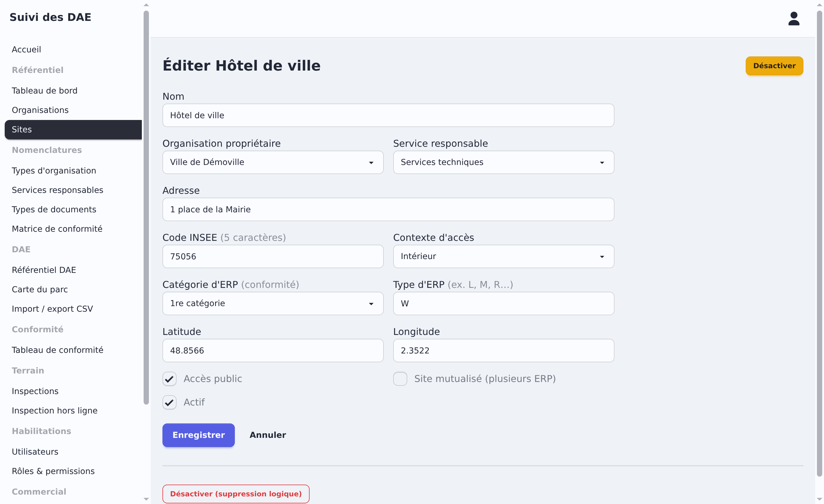Click the Commercial section header
The height and width of the screenshot is (504, 824).
(39, 491)
